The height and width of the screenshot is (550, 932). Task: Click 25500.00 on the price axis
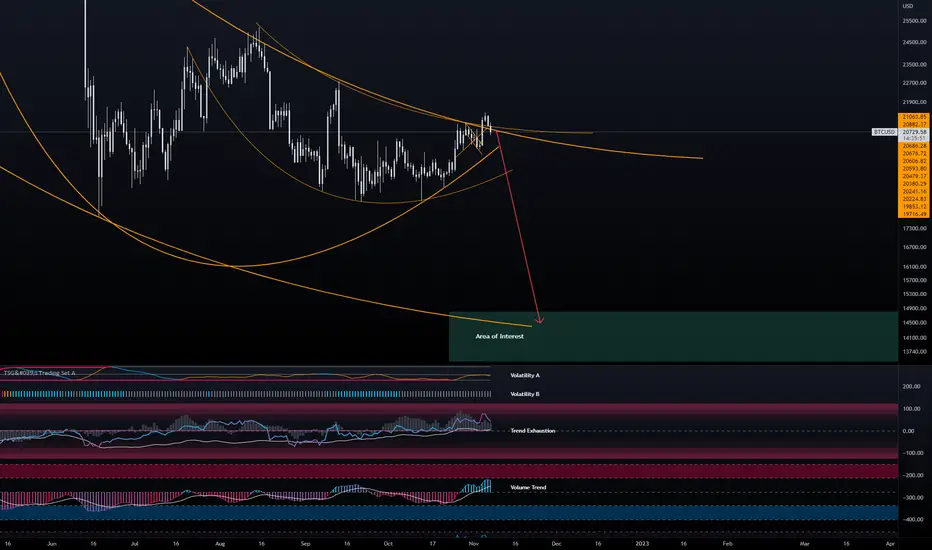[914, 21]
